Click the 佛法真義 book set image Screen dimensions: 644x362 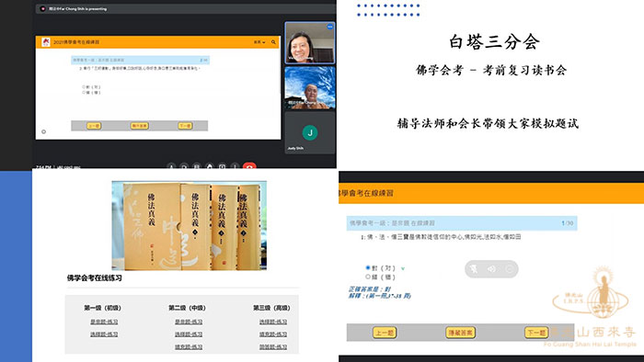click(x=190, y=225)
